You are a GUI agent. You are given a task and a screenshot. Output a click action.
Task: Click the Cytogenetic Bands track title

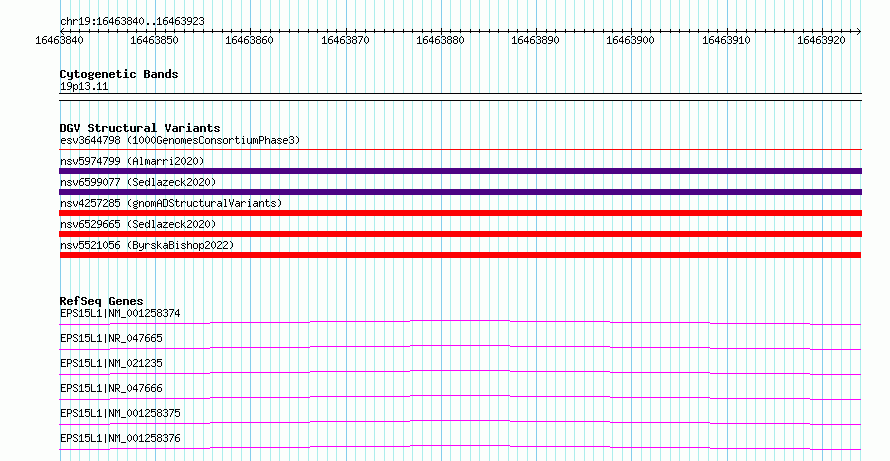pyautogui.click(x=119, y=74)
